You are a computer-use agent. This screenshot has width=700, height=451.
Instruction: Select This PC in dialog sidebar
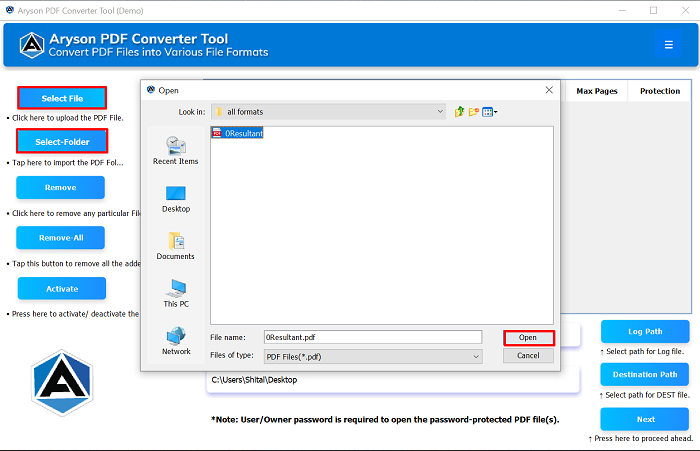tap(176, 293)
